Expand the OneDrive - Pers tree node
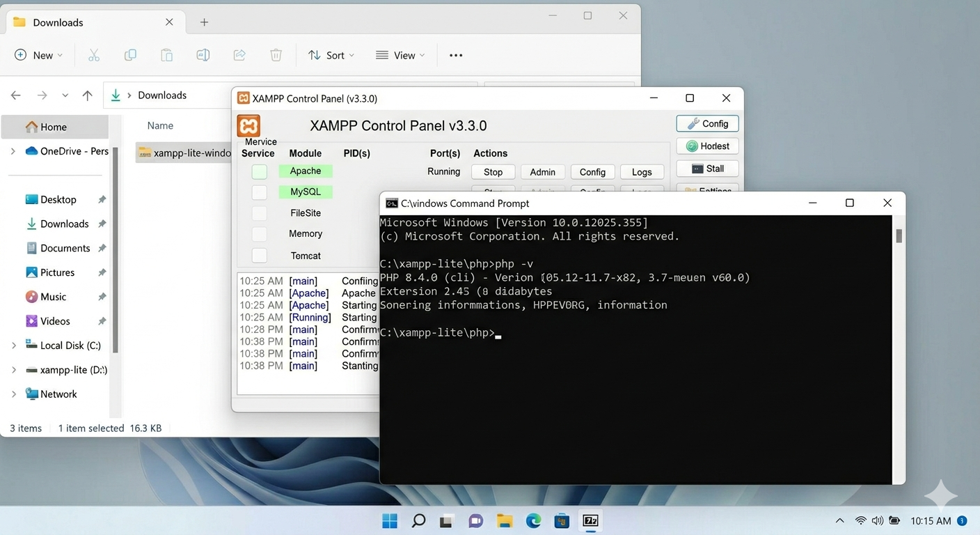Viewport: 980px width, 535px height. [13, 151]
